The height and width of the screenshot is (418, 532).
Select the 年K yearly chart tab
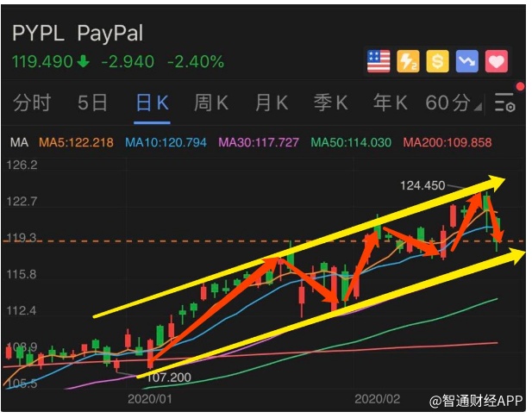pos(391,103)
